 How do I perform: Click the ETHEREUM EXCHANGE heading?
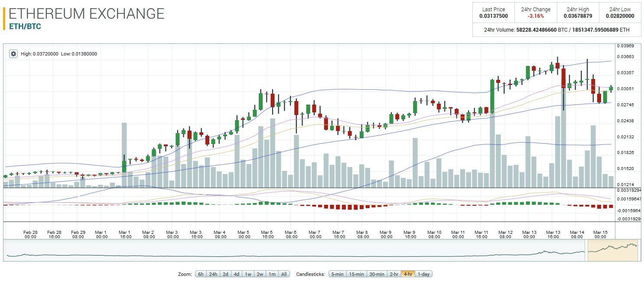click(87, 13)
